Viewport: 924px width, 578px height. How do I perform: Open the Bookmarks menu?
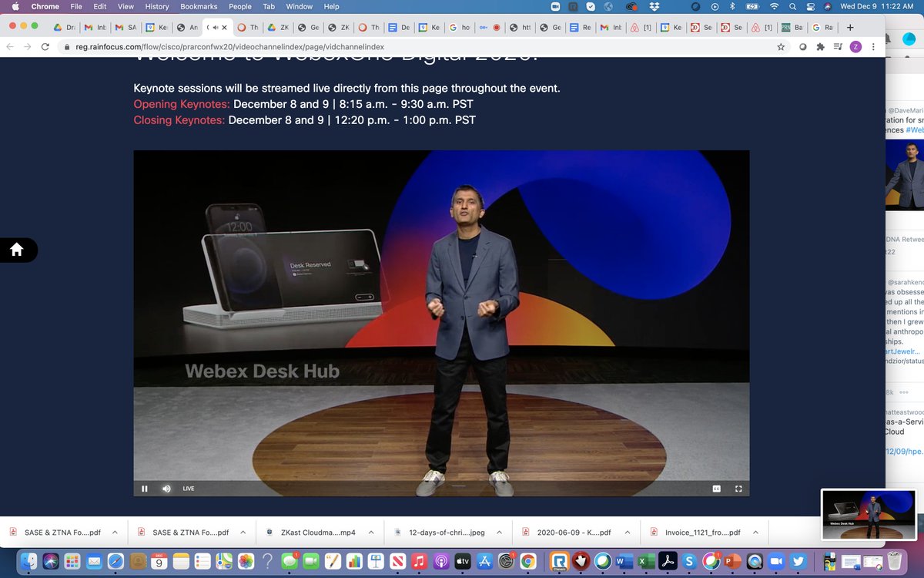pos(199,6)
